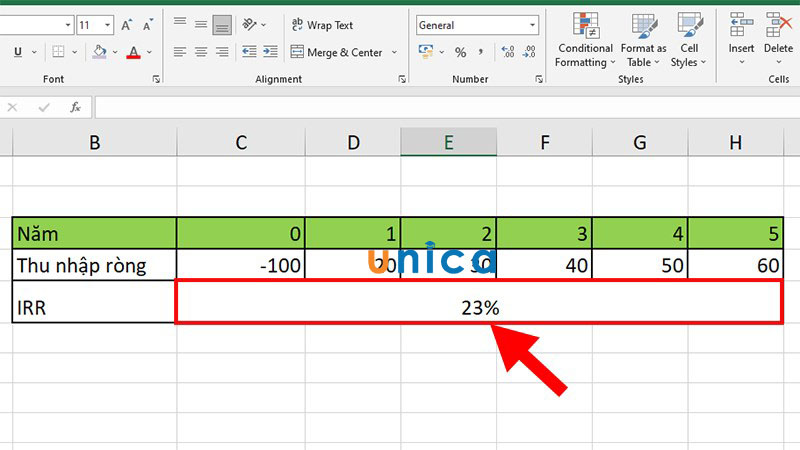Click Increase Decimal icon
This screenshot has width=800, height=450.
(x=508, y=52)
